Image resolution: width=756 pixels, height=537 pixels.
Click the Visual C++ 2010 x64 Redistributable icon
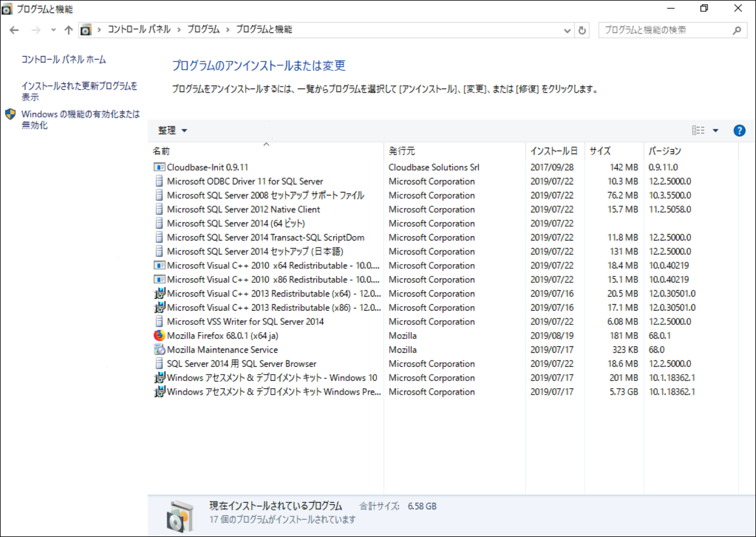[159, 265]
